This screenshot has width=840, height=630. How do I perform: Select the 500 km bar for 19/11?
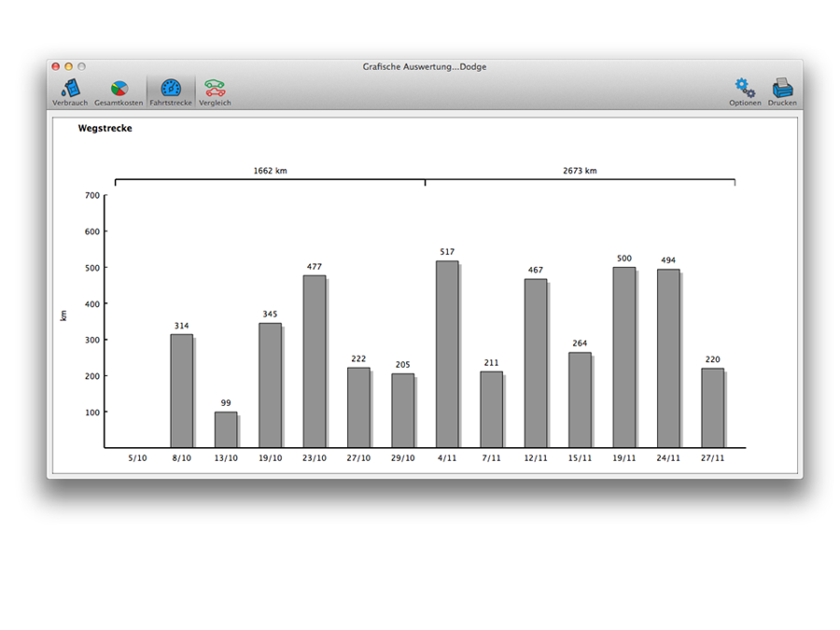click(x=624, y=357)
